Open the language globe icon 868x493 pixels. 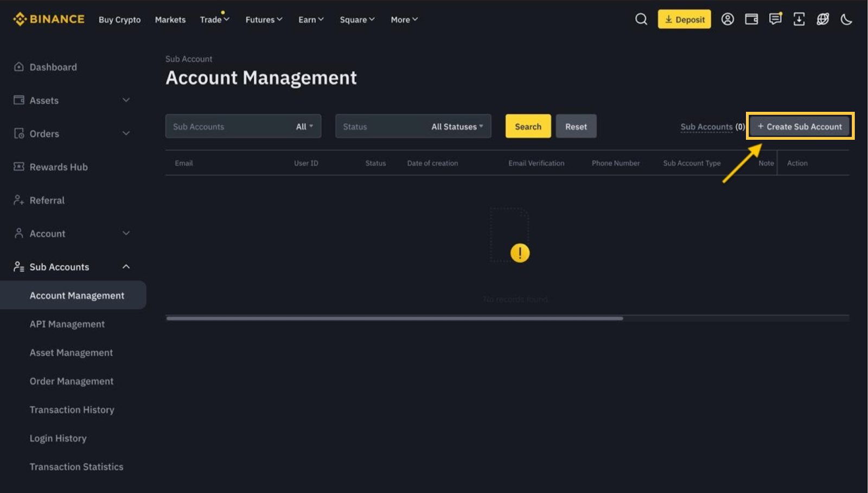(x=823, y=20)
